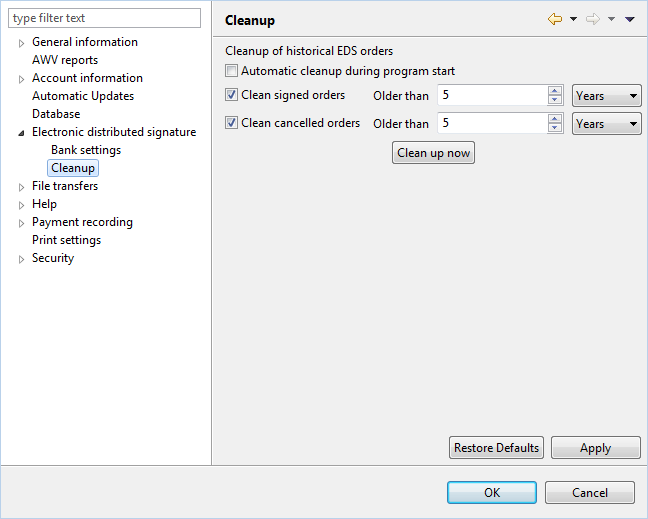
Task: Expand the General information tree node
Action: tap(21, 43)
